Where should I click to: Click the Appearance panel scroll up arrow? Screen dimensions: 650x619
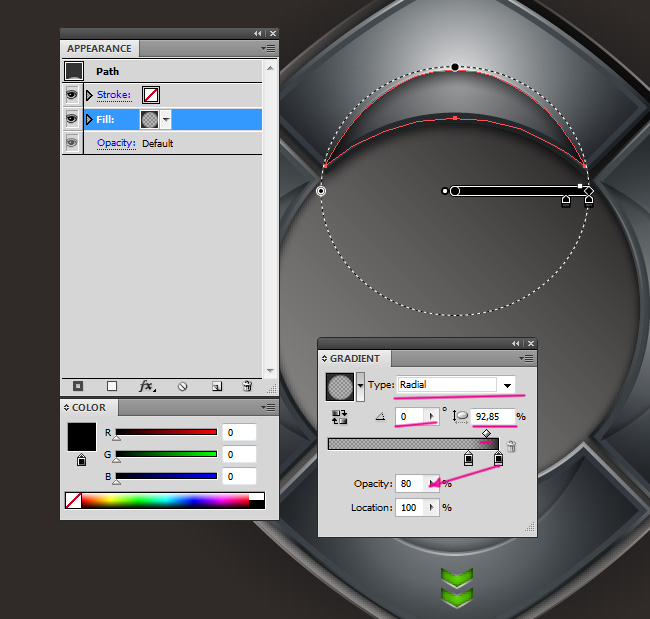point(270,68)
